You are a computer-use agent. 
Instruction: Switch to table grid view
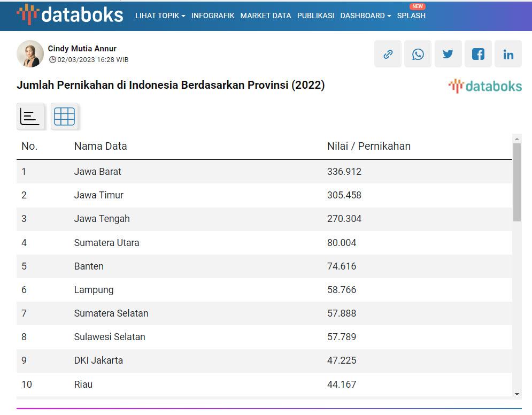65,117
